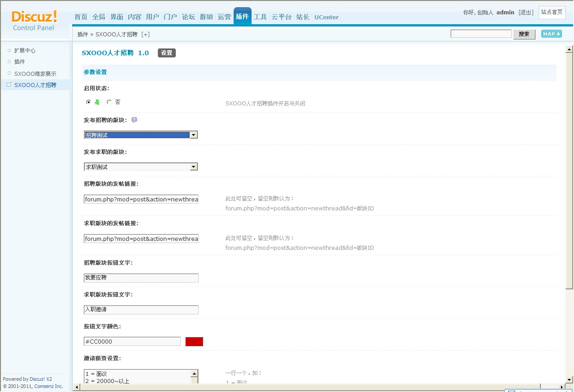Viewport: 574px width, 392px height.
Task: Open the 发布招聘的版块 dropdown
Action: coord(141,135)
